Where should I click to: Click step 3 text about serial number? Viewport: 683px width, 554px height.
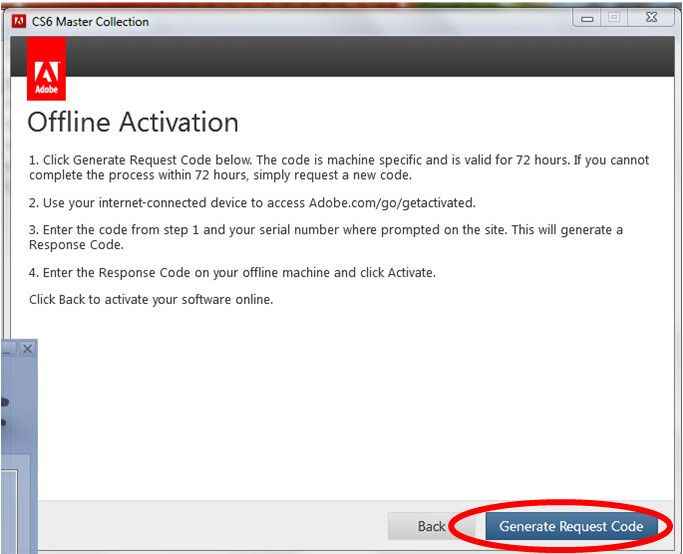coord(326,237)
